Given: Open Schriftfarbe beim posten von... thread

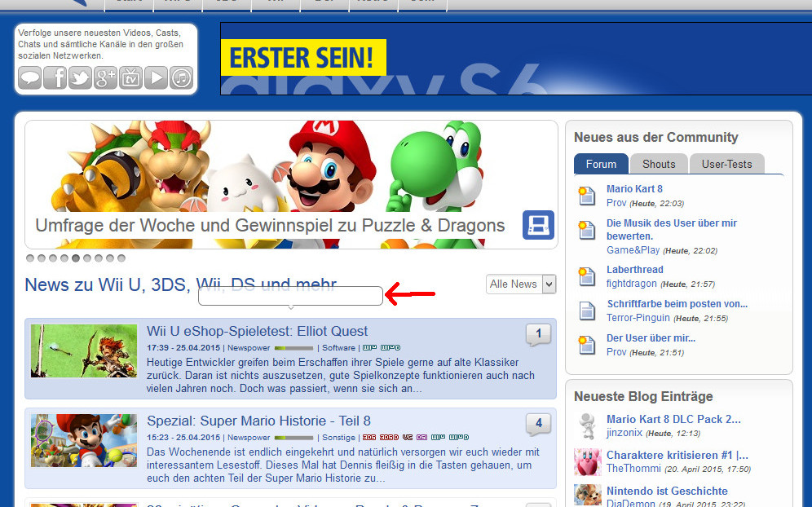Looking at the screenshot, I should (x=677, y=304).
